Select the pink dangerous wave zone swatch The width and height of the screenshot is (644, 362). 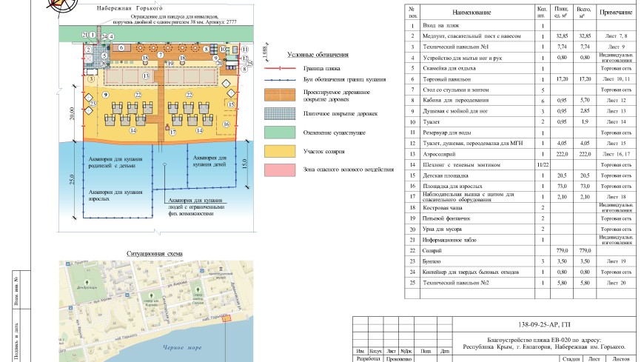(x=281, y=170)
